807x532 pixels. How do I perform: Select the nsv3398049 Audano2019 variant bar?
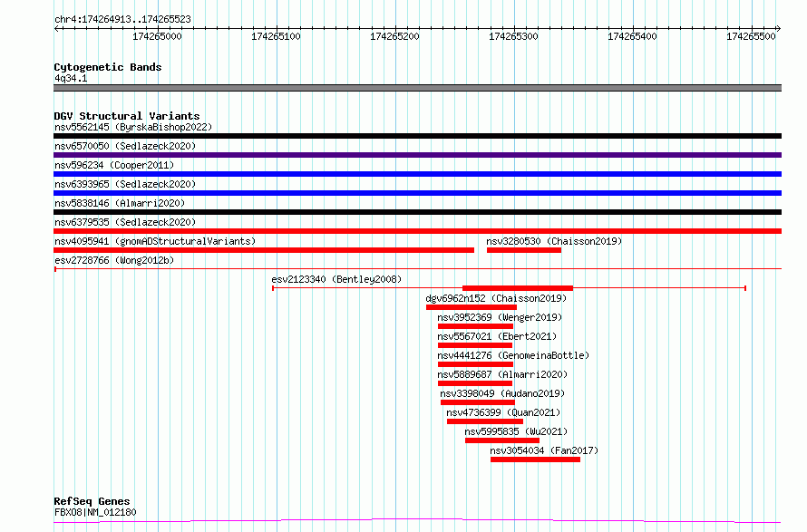[478, 402]
